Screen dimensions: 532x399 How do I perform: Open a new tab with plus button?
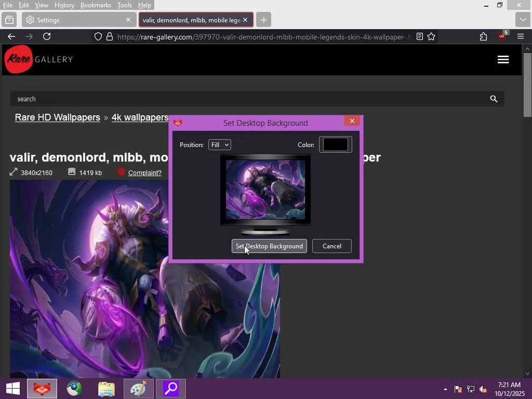pyautogui.click(x=263, y=20)
